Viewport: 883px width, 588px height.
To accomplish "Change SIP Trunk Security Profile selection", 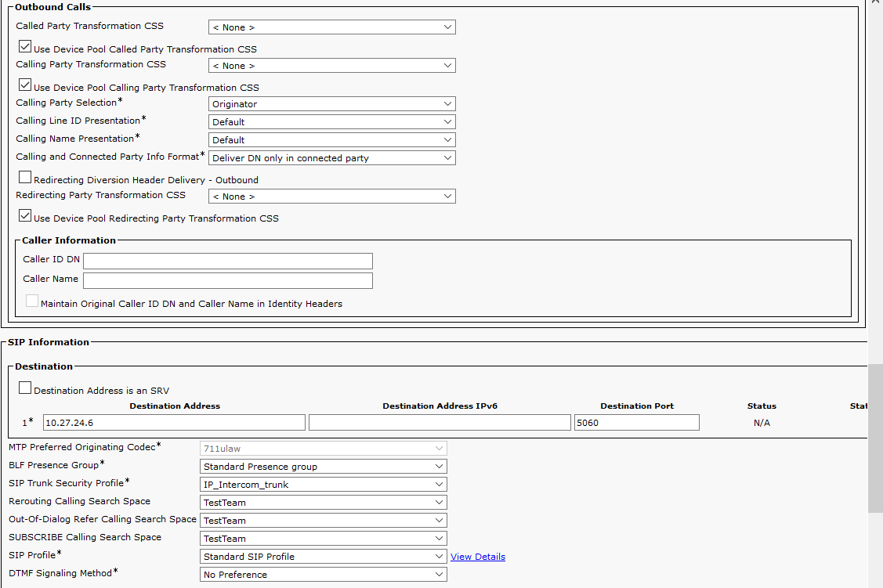I will pyautogui.click(x=324, y=485).
